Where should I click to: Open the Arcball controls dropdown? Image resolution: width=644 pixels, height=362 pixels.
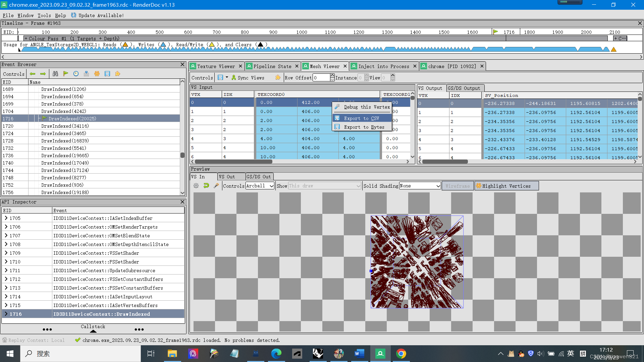pos(260,186)
